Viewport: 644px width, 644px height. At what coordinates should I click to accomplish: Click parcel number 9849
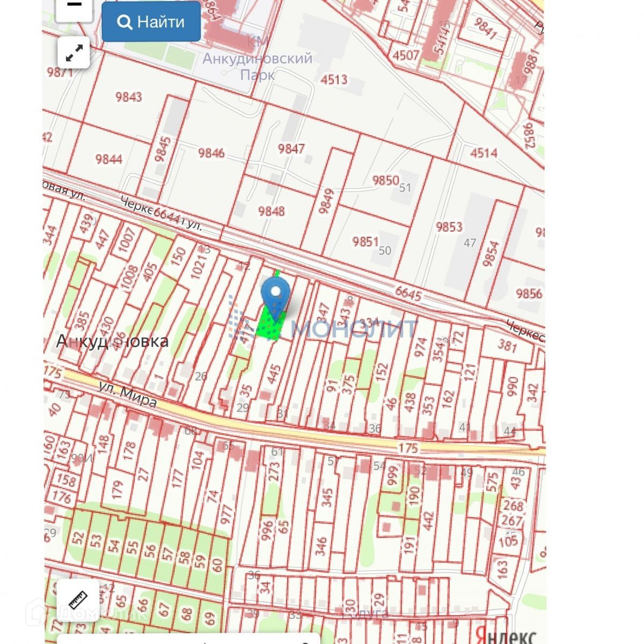(x=326, y=201)
